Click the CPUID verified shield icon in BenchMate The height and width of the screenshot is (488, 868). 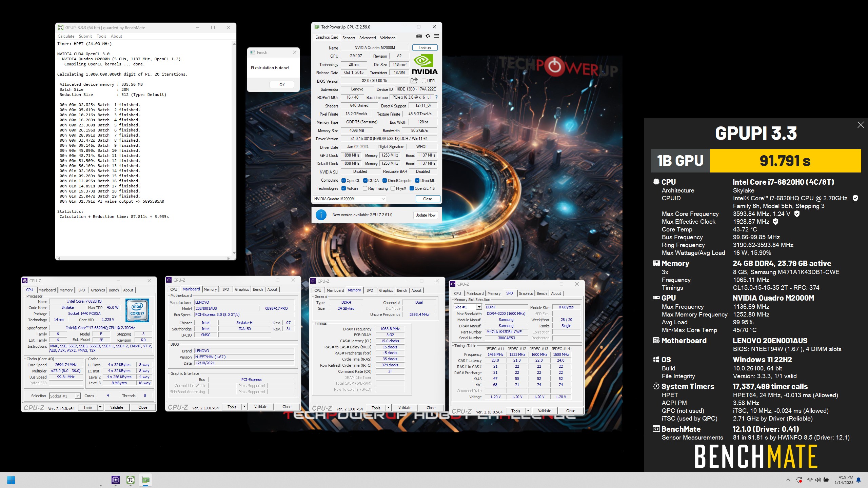[x=855, y=198]
